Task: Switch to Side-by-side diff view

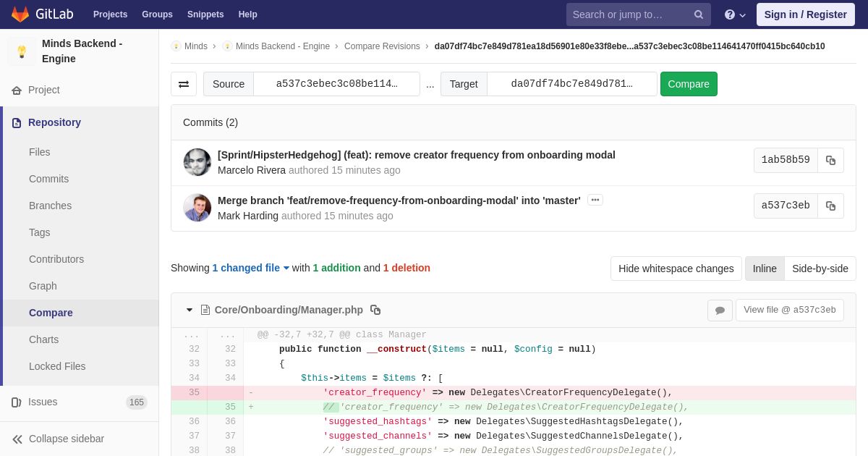Action: 820,269
